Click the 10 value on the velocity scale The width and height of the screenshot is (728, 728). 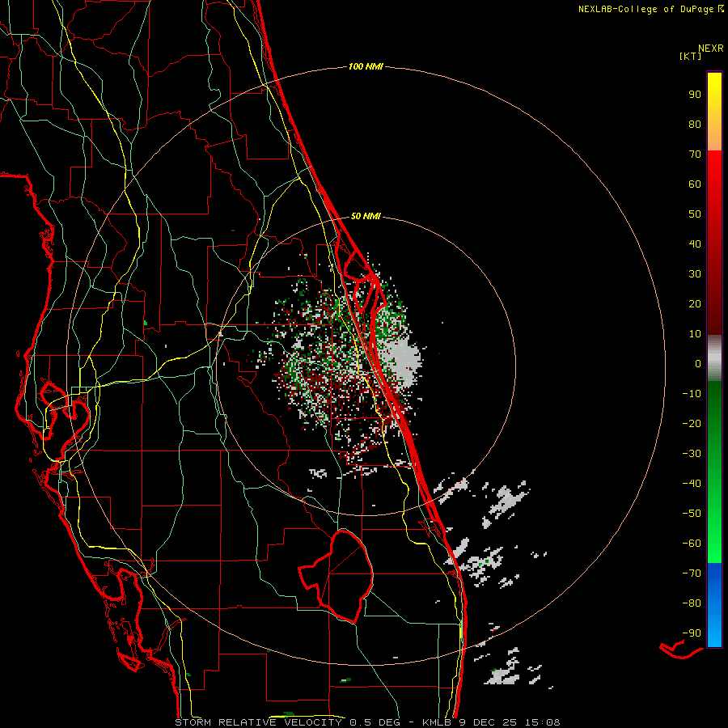695,334
